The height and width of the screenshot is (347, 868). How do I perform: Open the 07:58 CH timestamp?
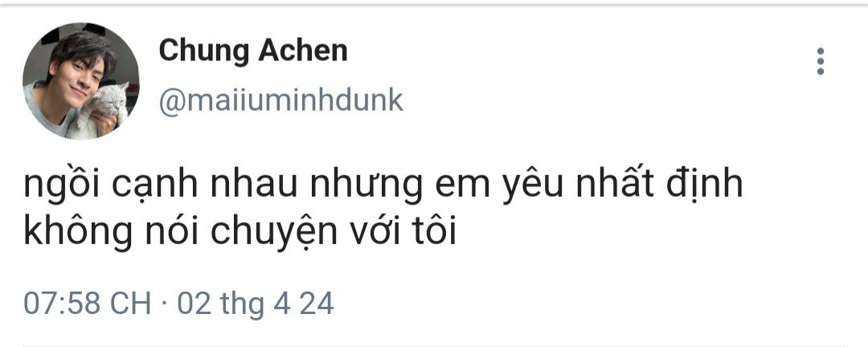coord(87,304)
